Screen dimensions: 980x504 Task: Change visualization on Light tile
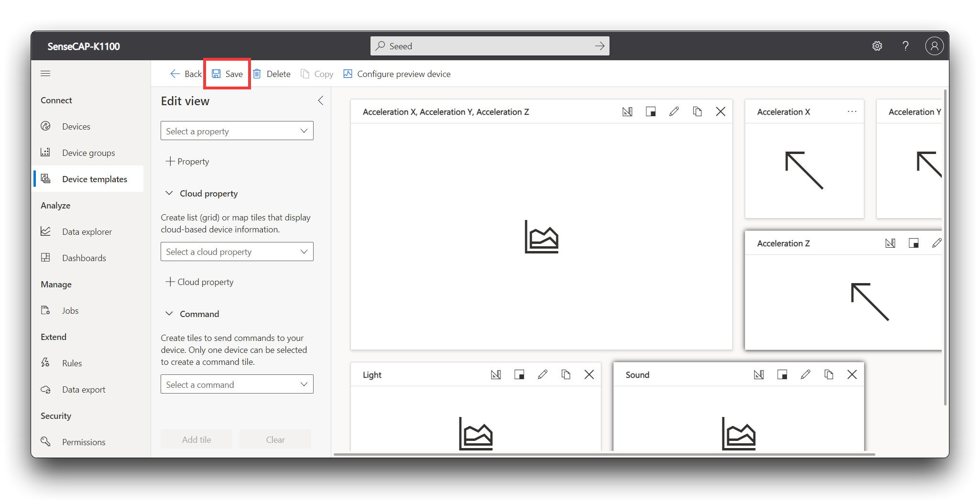(496, 374)
